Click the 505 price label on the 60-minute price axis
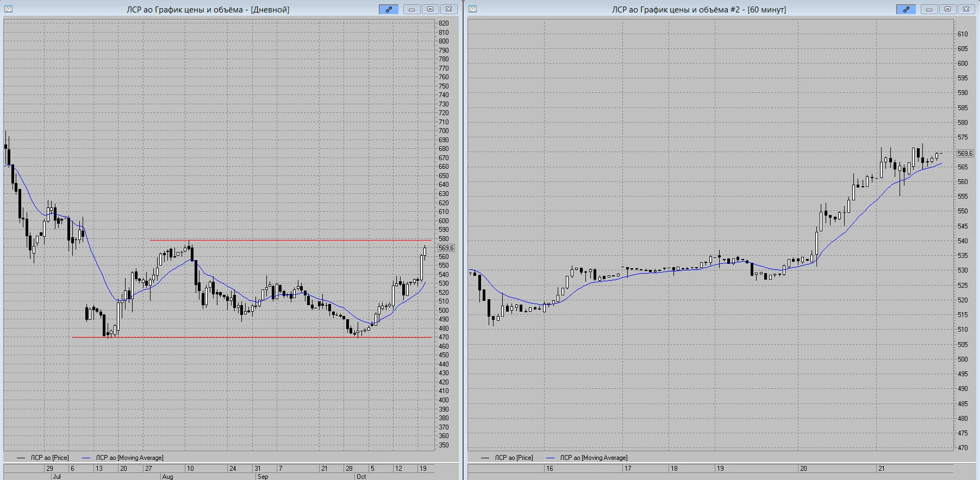This screenshot has width=980, height=480. [963, 345]
